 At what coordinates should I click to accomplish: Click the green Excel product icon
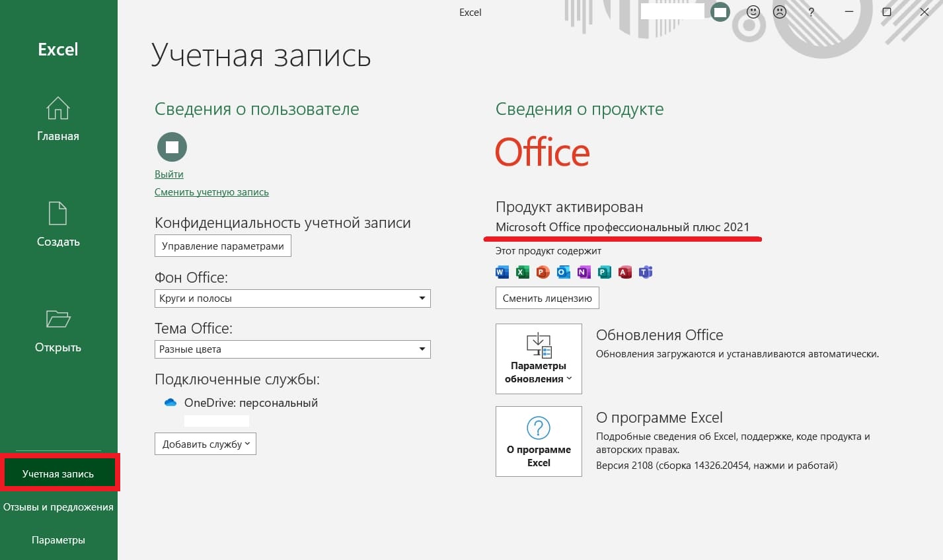pyautogui.click(x=522, y=272)
